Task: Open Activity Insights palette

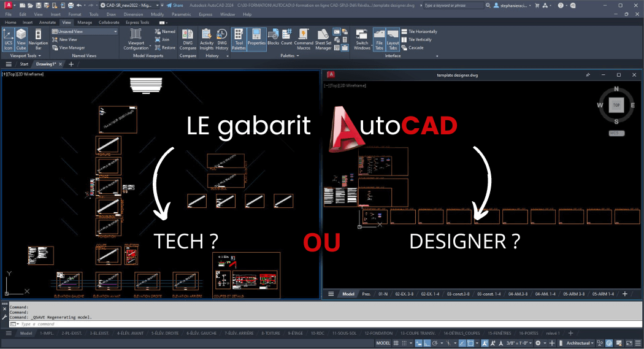Action: (x=207, y=39)
